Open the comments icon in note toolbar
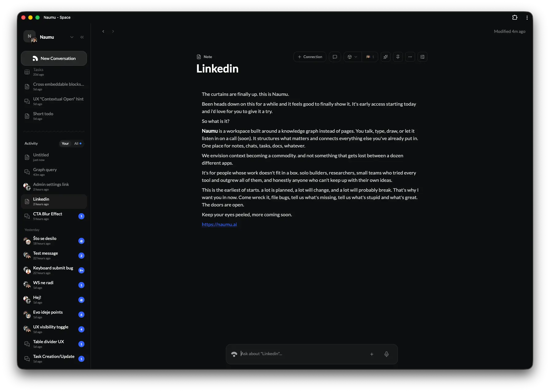This screenshot has width=550, height=392. coord(335,57)
